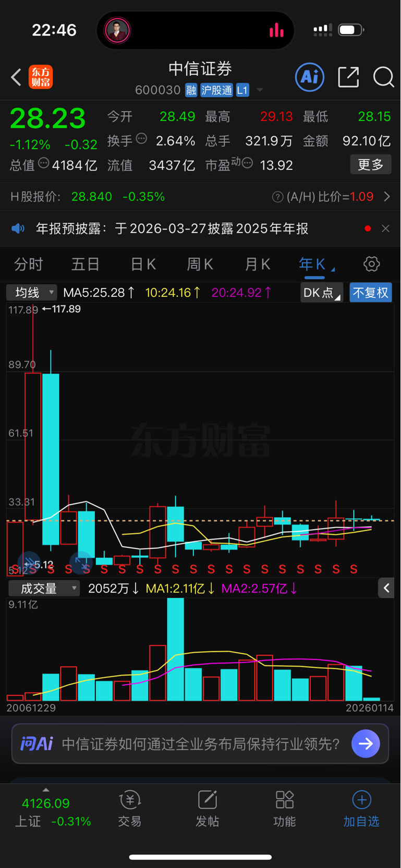
Task: Tap the 总值 info icon
Action: coord(44,163)
